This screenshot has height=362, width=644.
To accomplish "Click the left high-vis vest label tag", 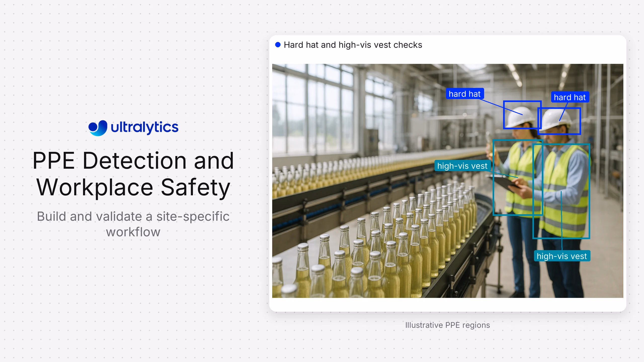I will point(462,166).
